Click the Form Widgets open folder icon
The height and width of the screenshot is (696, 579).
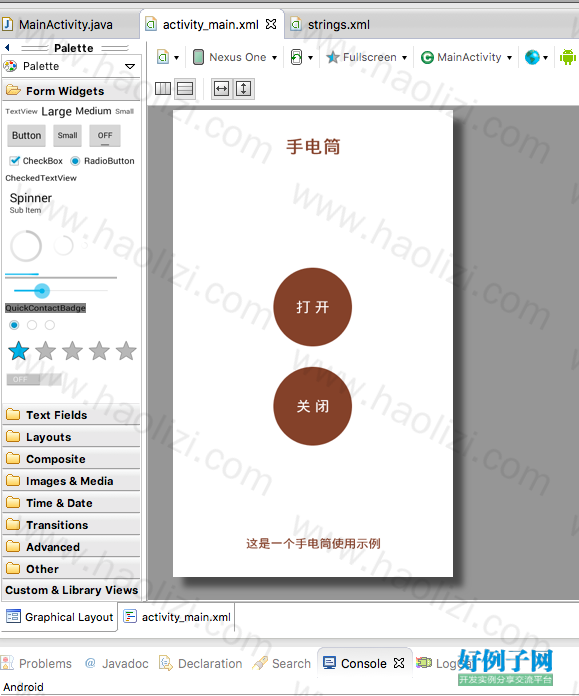coord(13,91)
